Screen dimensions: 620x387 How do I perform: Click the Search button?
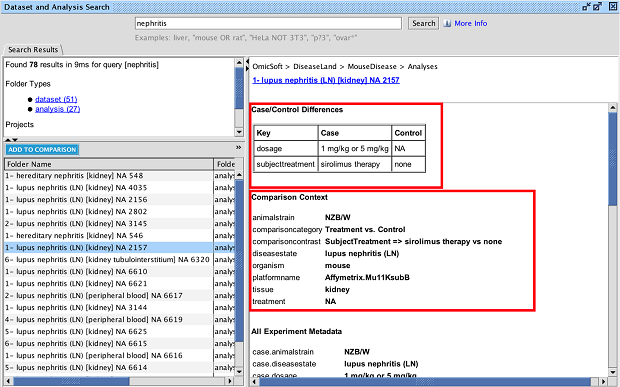click(423, 23)
